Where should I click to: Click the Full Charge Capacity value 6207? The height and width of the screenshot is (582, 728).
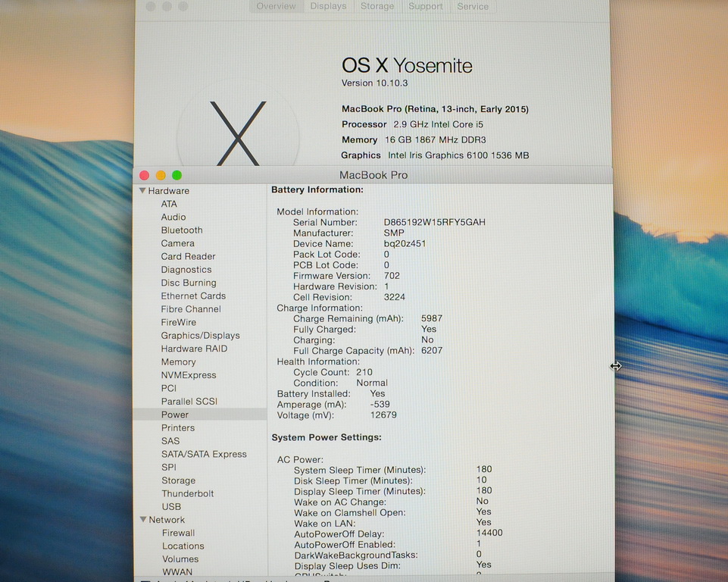[432, 350]
